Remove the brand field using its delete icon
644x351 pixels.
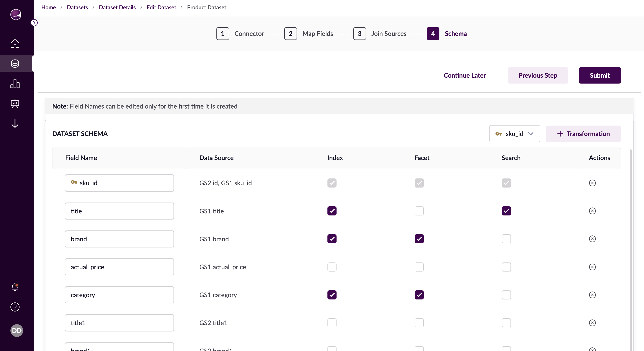tap(592, 239)
